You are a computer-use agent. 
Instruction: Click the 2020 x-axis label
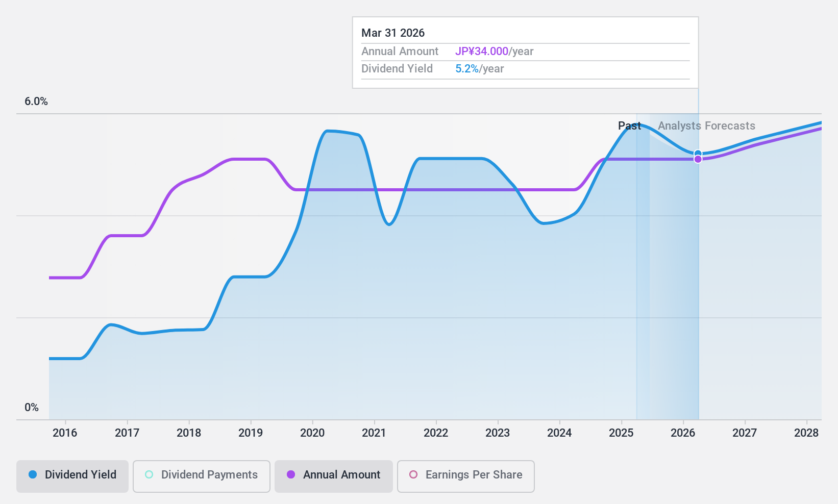(x=312, y=433)
